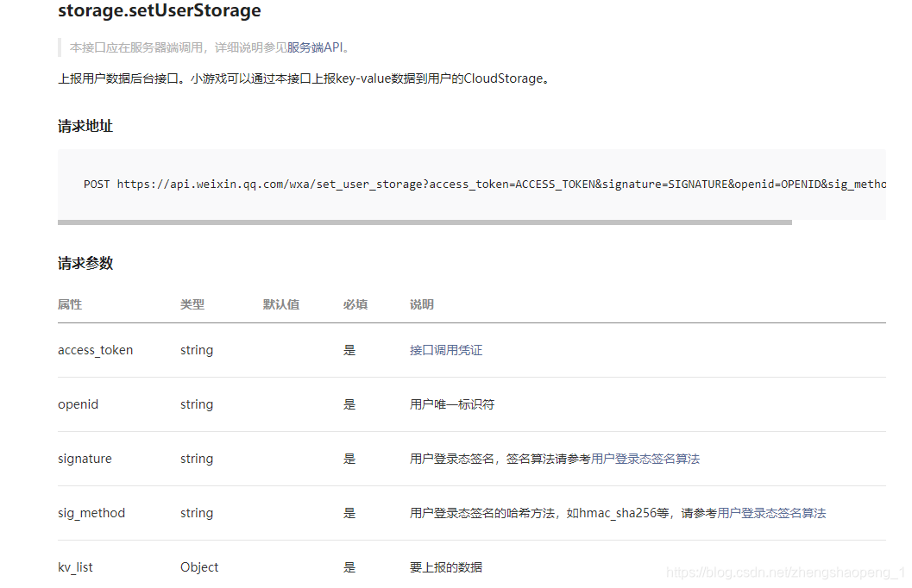Click the 是 required cell for openid

[349, 404]
